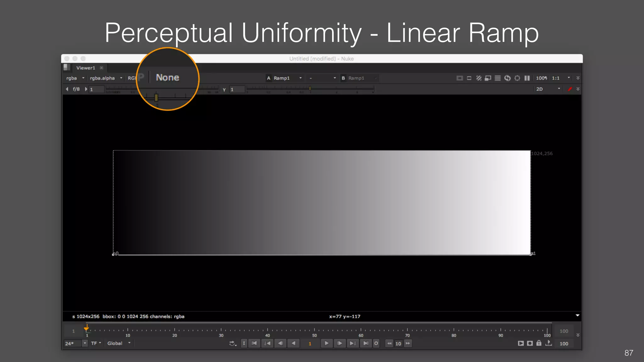This screenshot has height=362, width=644.
Task: Click the frame slider range icon
Action: click(548, 343)
